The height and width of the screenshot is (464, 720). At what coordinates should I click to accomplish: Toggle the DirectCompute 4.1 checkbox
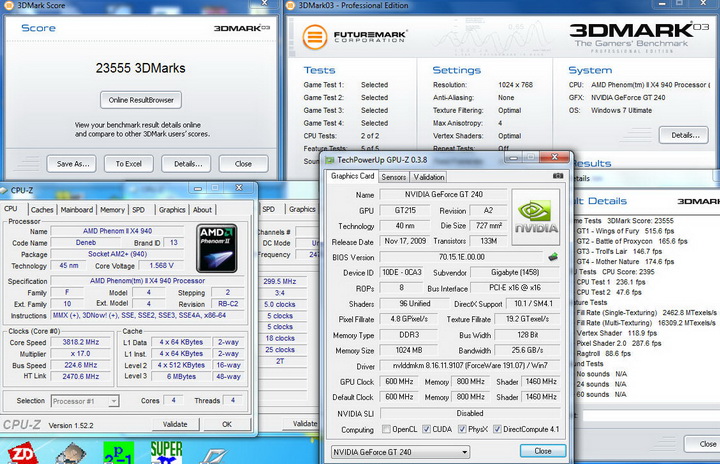(x=497, y=429)
